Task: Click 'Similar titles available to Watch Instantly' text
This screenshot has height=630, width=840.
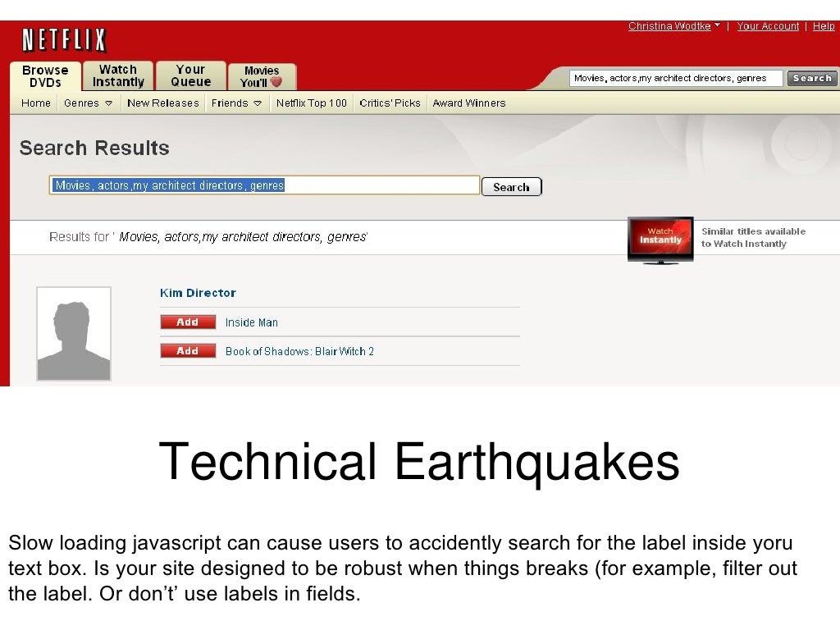Action: (x=753, y=237)
